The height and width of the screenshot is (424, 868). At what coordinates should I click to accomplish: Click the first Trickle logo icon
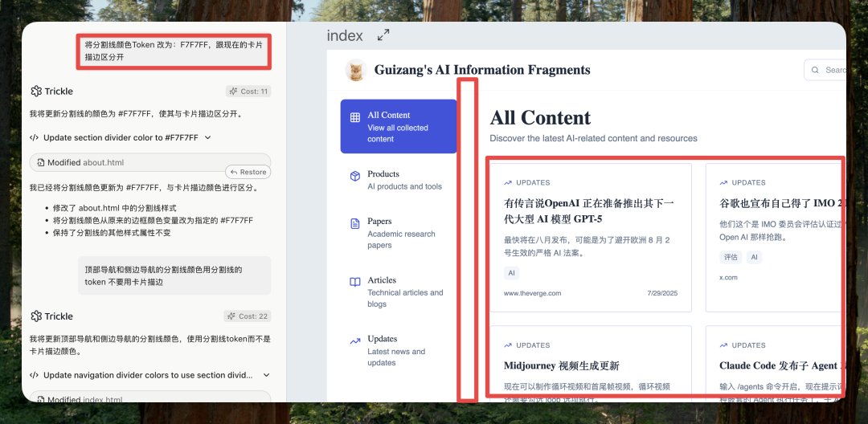tap(36, 92)
